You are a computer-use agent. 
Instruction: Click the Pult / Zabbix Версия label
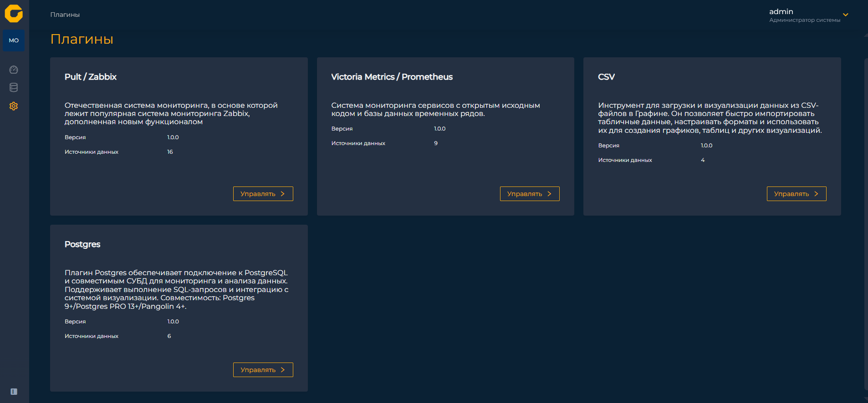(x=75, y=137)
